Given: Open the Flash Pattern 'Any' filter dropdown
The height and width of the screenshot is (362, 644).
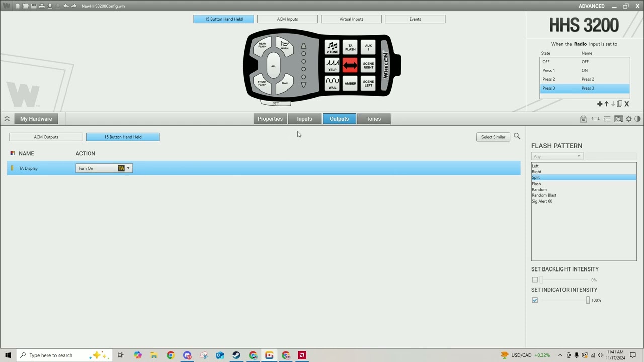Looking at the screenshot, I should pyautogui.click(x=556, y=156).
